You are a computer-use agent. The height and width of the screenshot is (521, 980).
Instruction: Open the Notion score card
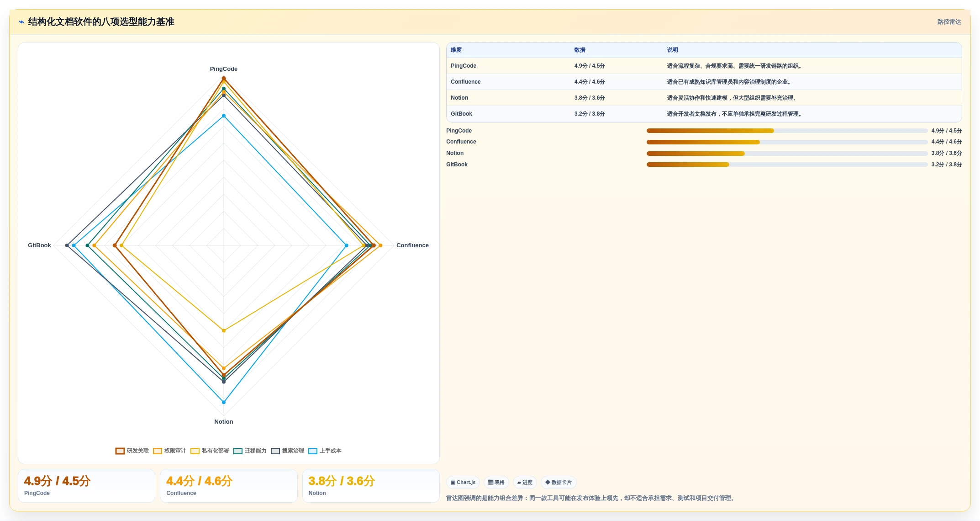point(371,486)
